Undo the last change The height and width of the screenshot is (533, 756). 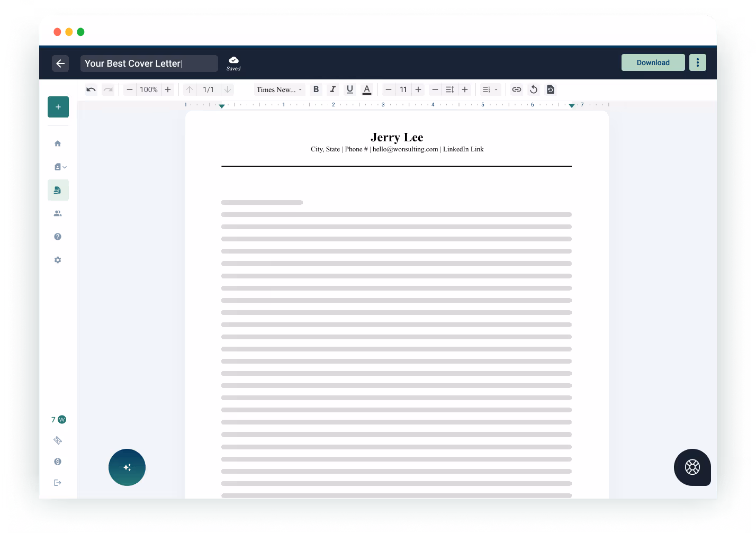[91, 89]
